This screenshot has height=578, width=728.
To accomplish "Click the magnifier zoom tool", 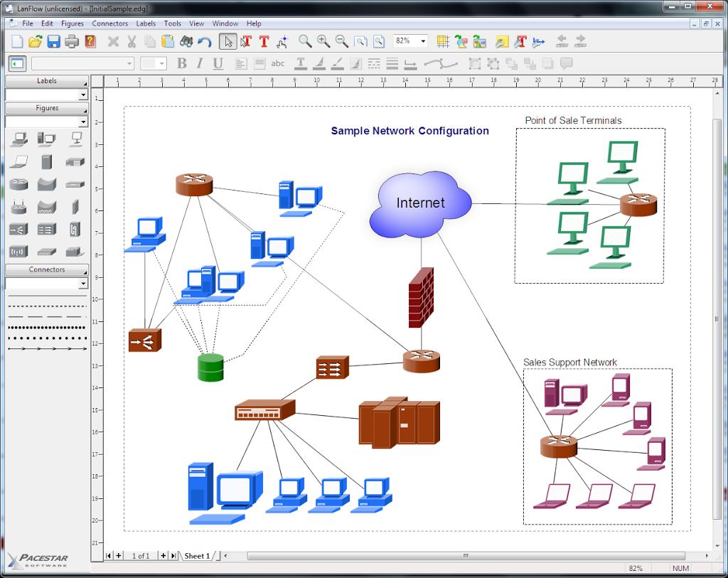I will point(305,42).
